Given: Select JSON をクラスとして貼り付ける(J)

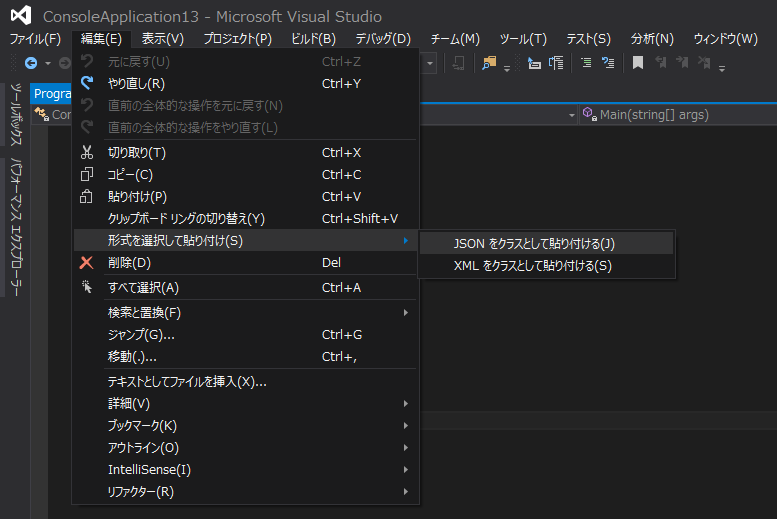Looking at the screenshot, I should point(546,243).
